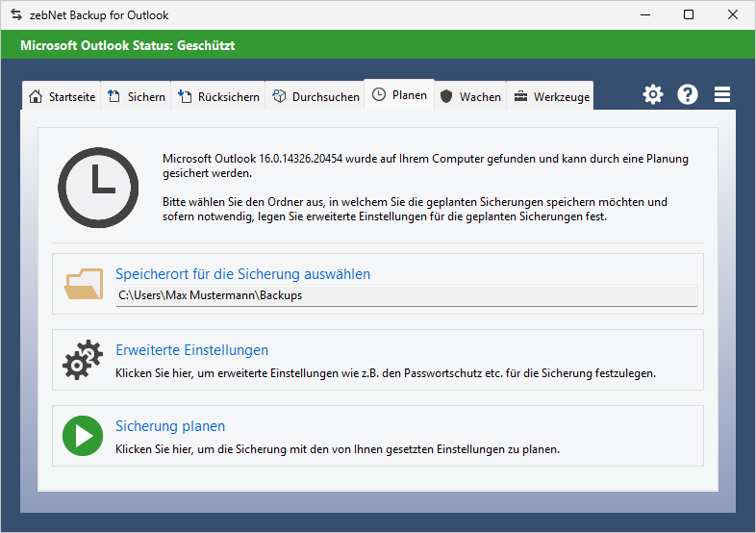The height and width of the screenshot is (533, 756).
Task: Open Erweiterte Einstellungen link
Action: click(191, 350)
